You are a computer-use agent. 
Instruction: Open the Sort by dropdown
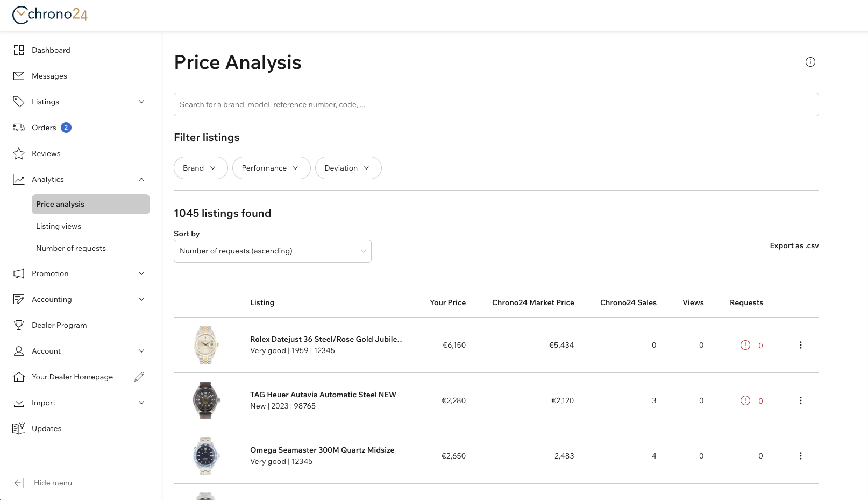coord(273,251)
